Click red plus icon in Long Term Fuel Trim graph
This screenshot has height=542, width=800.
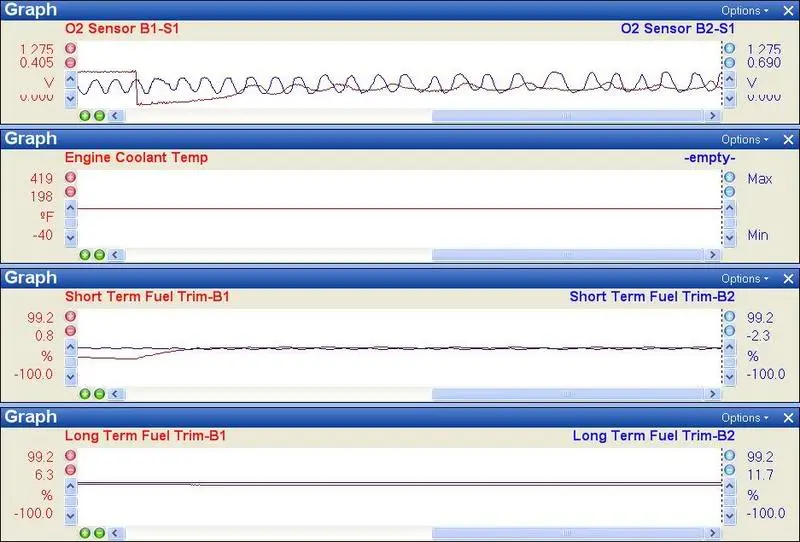70,455
